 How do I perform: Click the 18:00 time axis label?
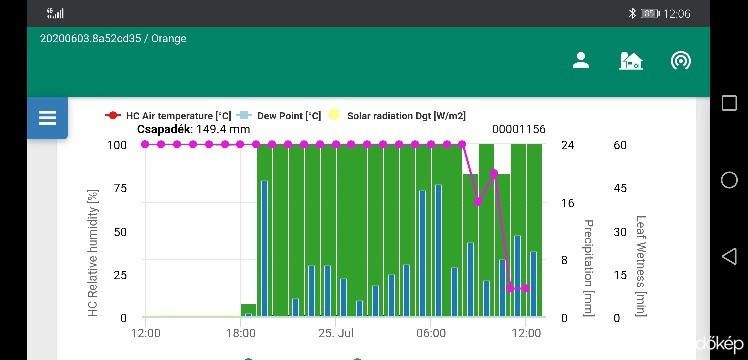240,333
